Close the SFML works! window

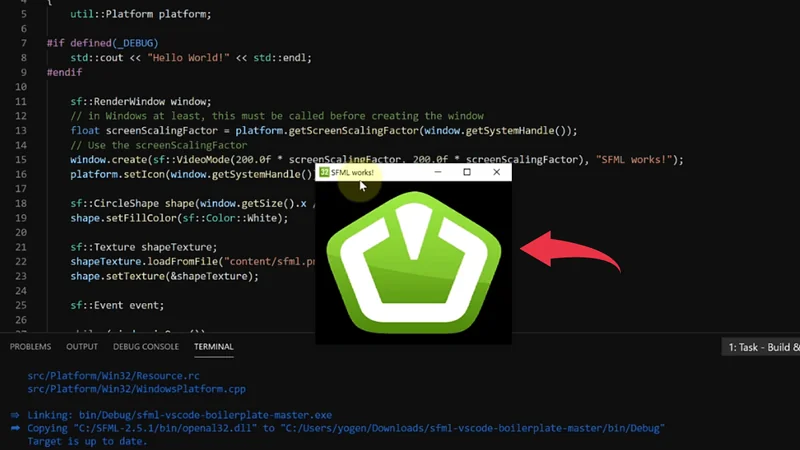pyautogui.click(x=497, y=173)
